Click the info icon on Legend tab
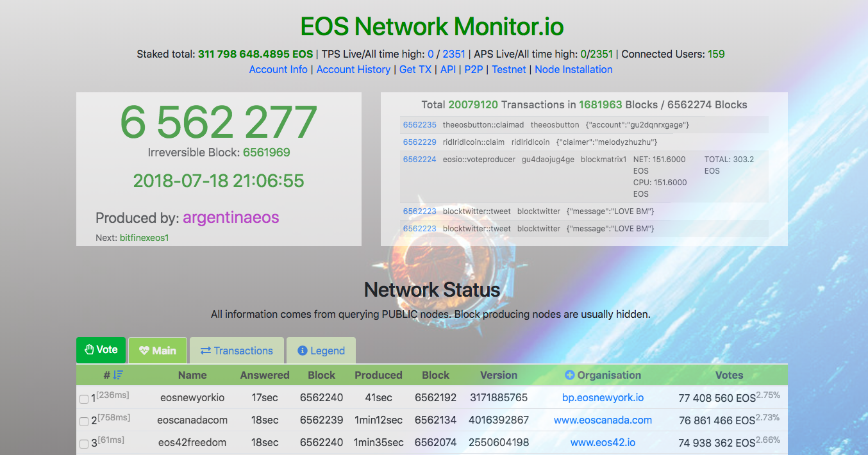The width and height of the screenshot is (868, 455). 303,351
